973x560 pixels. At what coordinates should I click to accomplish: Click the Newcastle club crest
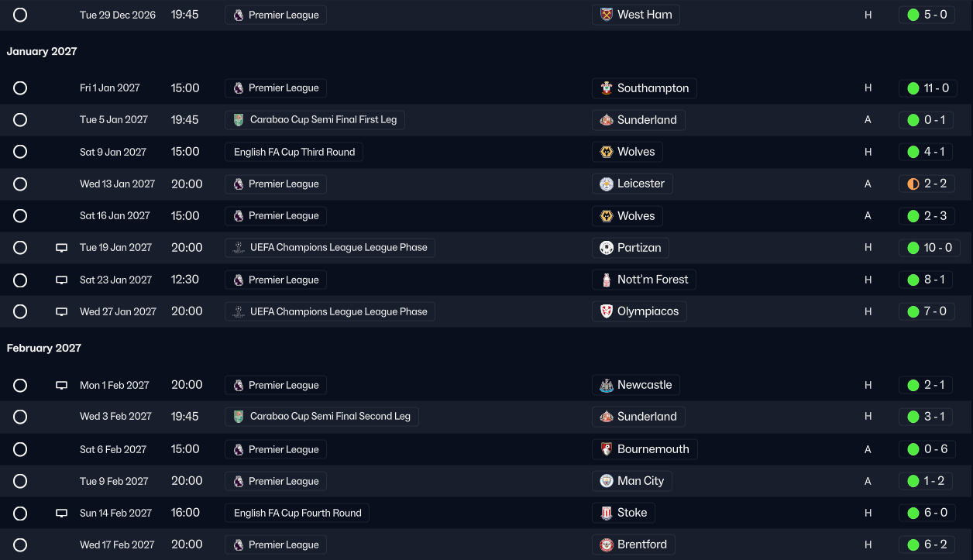(x=607, y=385)
